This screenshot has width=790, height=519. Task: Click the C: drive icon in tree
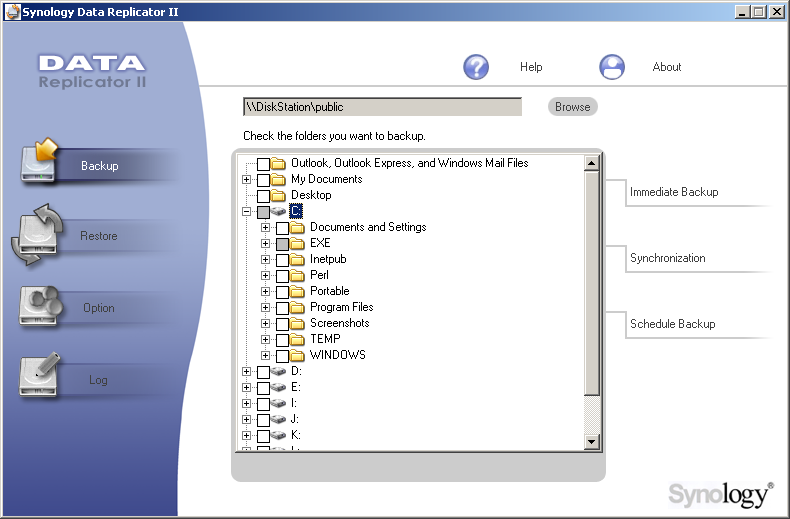tap(279, 211)
